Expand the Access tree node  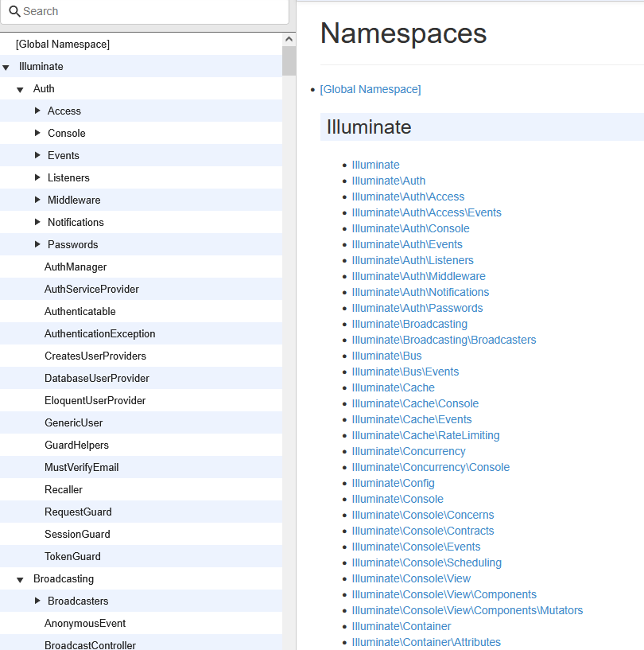click(x=37, y=111)
